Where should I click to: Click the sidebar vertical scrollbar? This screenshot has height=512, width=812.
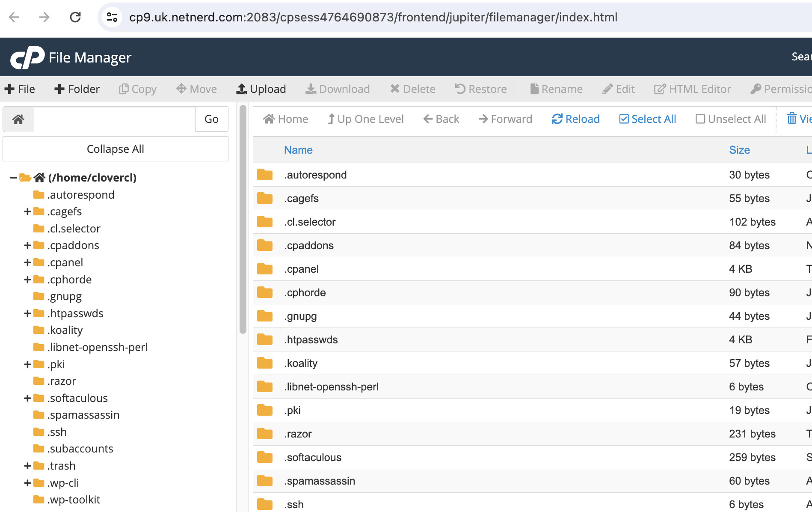click(x=243, y=218)
